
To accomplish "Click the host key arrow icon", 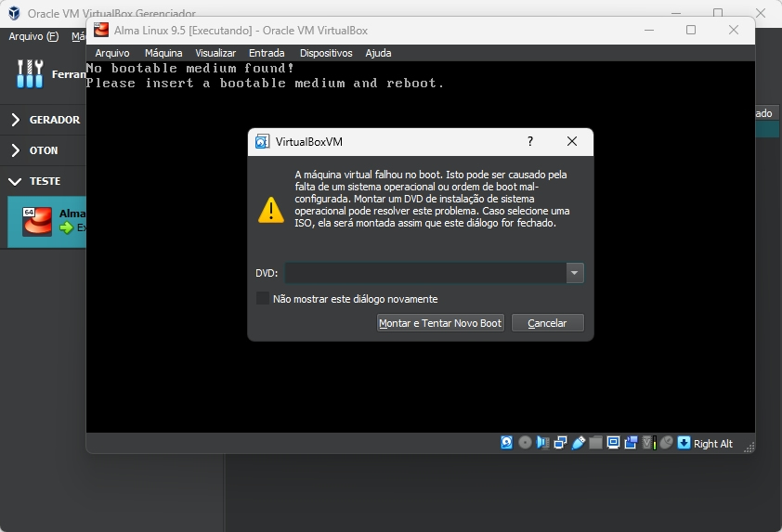I will (x=684, y=443).
